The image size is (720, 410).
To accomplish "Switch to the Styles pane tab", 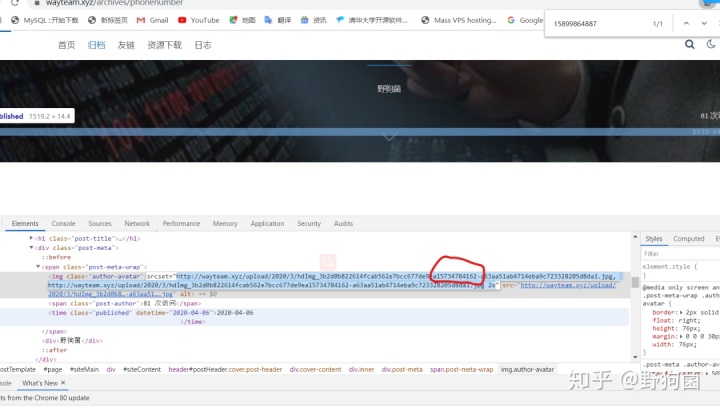I will pos(653,239).
